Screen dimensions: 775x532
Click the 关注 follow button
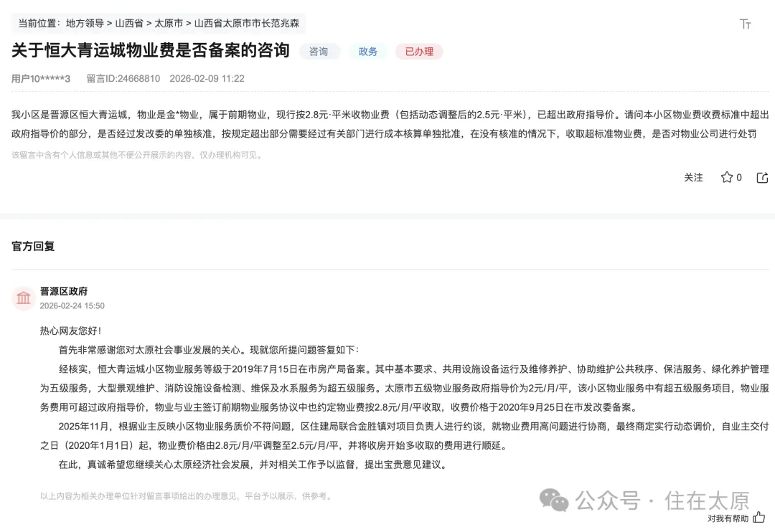pyautogui.click(x=693, y=177)
